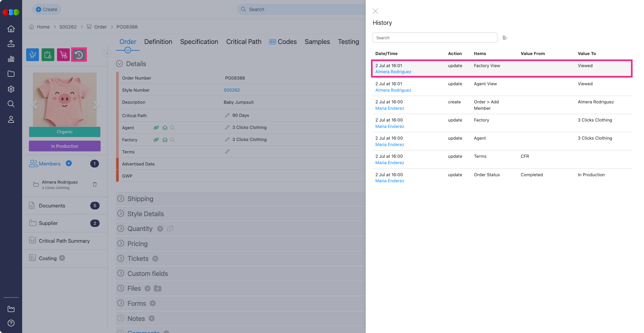Expand the Pricing section
644x333 pixels.
pos(121,243)
